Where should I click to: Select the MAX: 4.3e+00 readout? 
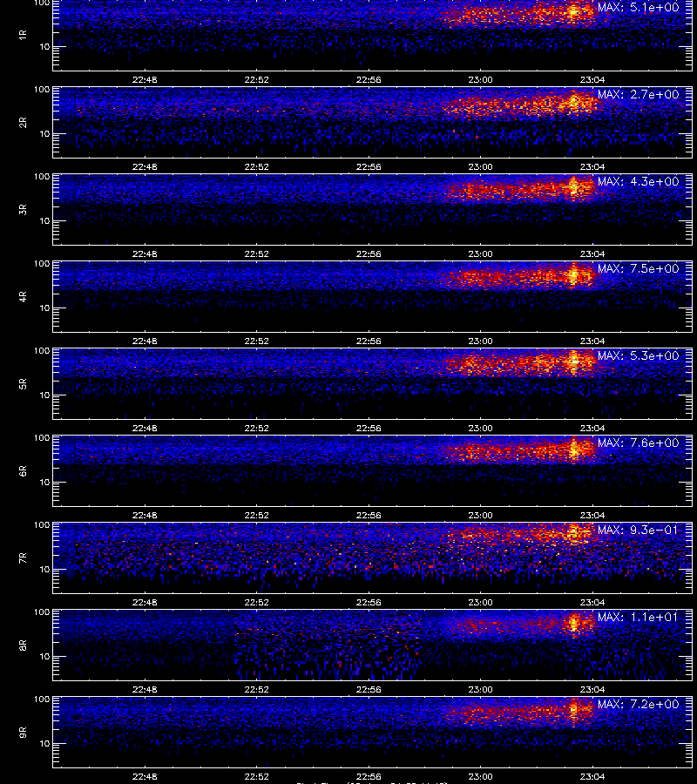[x=638, y=181]
